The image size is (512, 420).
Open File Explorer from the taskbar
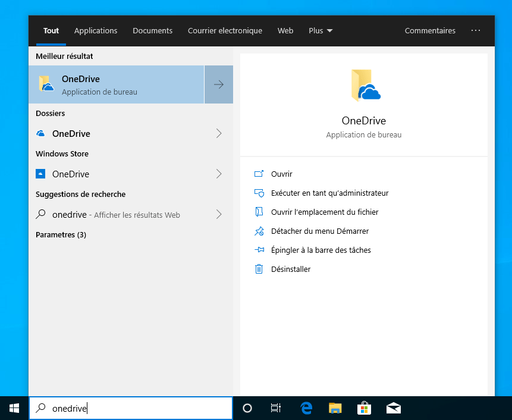point(335,408)
